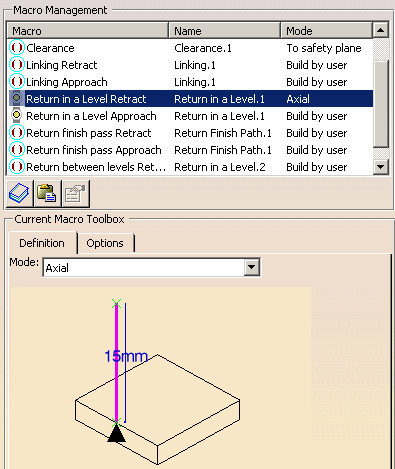This screenshot has height=469, width=395.
Task: Toggle the Return in a Level Retract traffic light icon
Action: [16, 98]
